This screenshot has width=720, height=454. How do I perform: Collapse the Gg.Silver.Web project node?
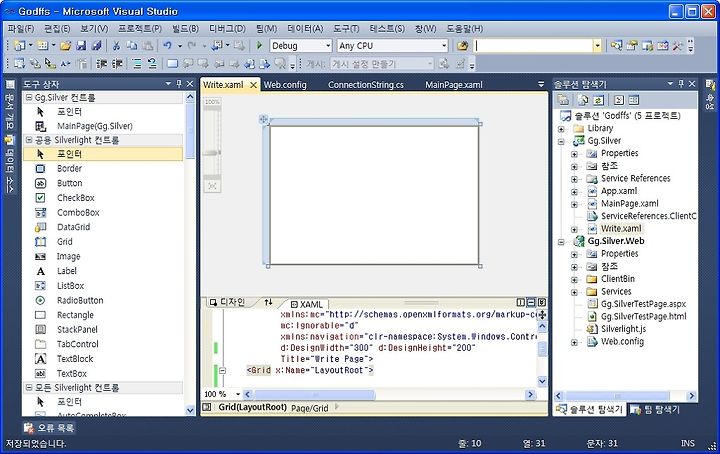click(x=561, y=242)
